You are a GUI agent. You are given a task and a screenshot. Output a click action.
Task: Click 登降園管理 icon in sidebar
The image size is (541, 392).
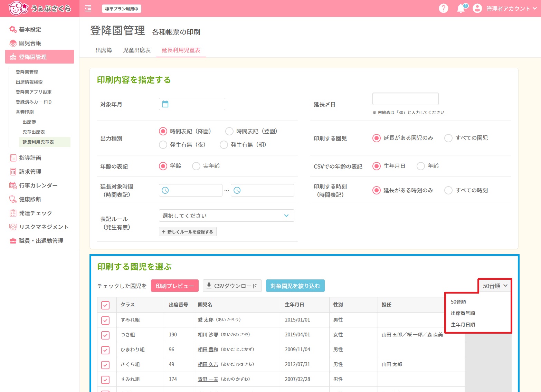13,57
